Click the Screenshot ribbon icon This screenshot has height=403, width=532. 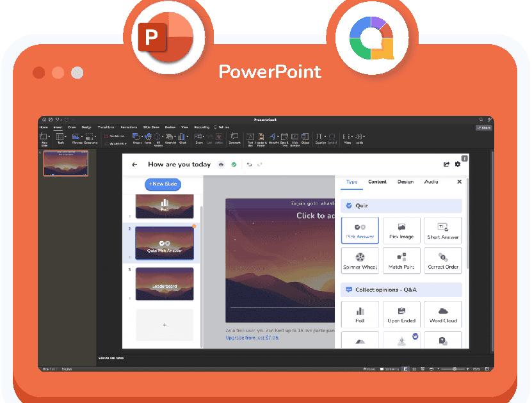(x=90, y=137)
